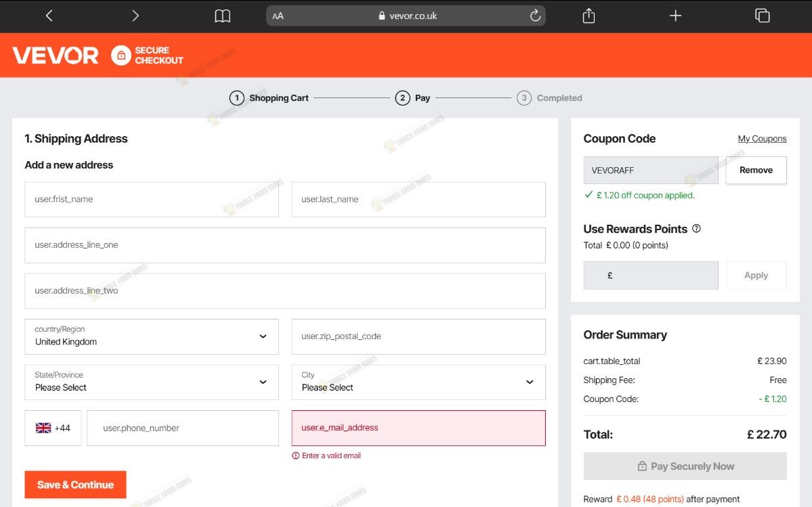This screenshot has width=812, height=507.
Task: Open City Please Select dropdown
Action: pyautogui.click(x=419, y=382)
